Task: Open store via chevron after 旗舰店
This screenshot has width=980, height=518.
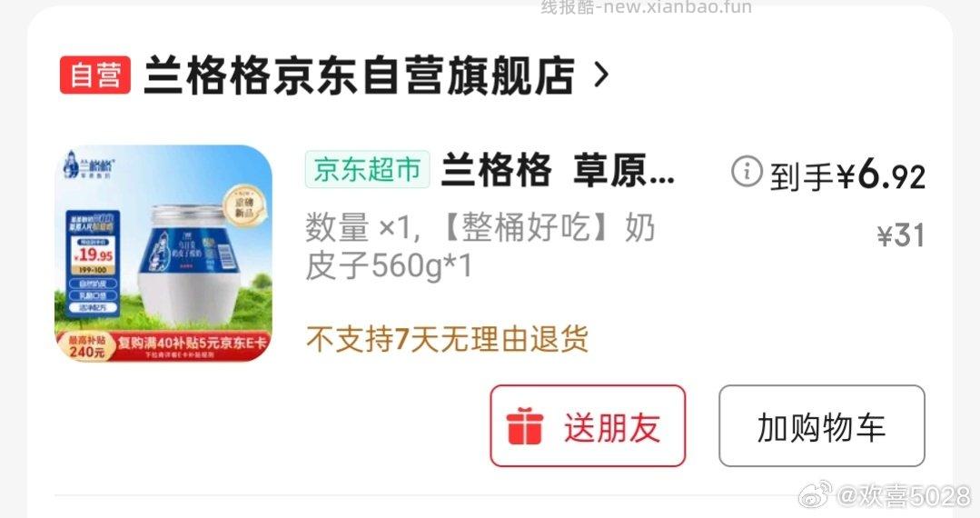Action: click(600, 75)
